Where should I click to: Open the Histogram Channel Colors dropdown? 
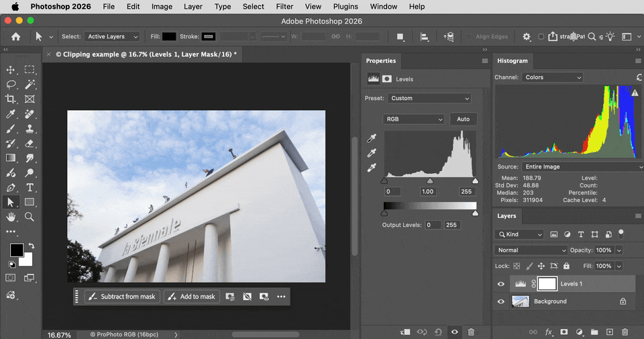[x=552, y=77]
